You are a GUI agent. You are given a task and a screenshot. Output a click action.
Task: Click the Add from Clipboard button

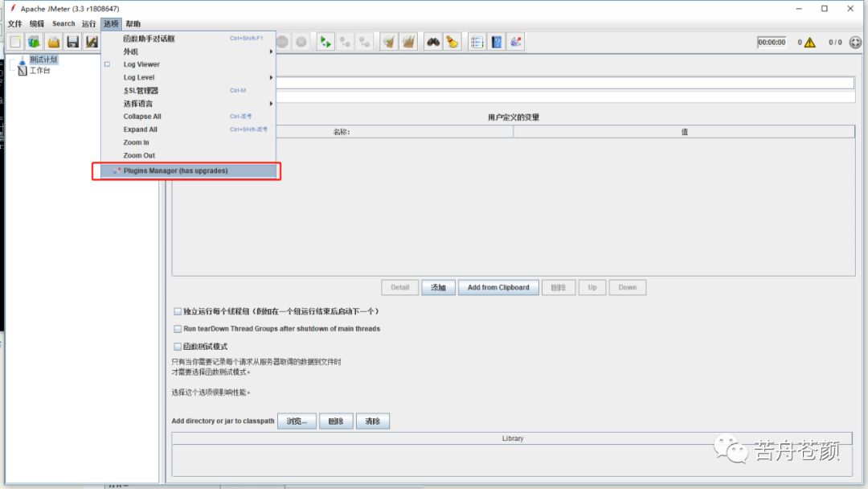498,287
